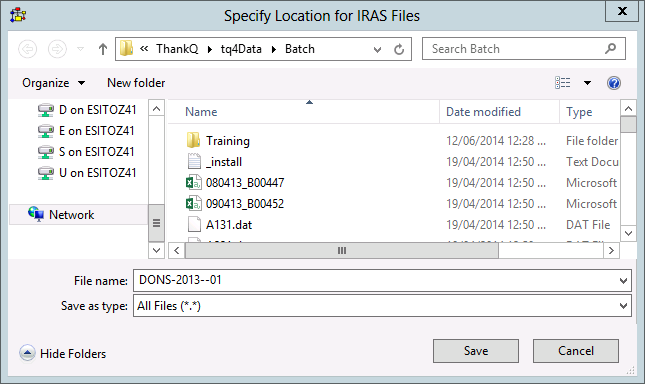Click the Training folder icon
This screenshot has width=645, height=384.
[193, 141]
